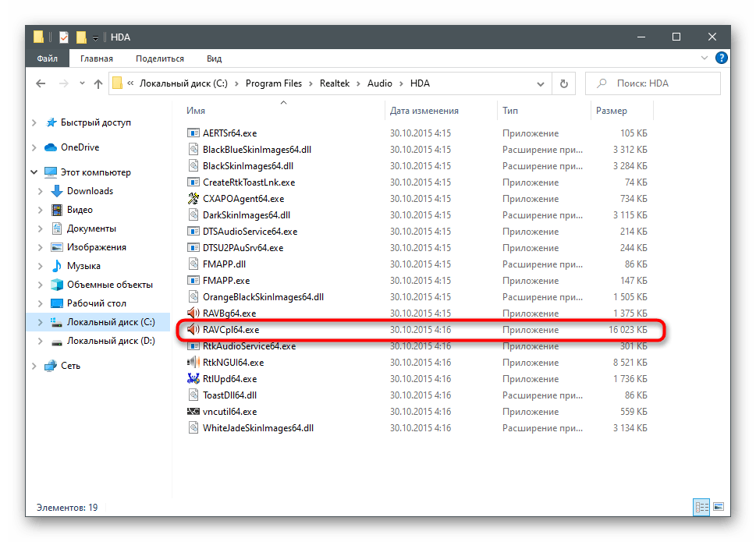Open the Файл menu tab
The height and width of the screenshot is (542, 756).
pyautogui.click(x=48, y=58)
